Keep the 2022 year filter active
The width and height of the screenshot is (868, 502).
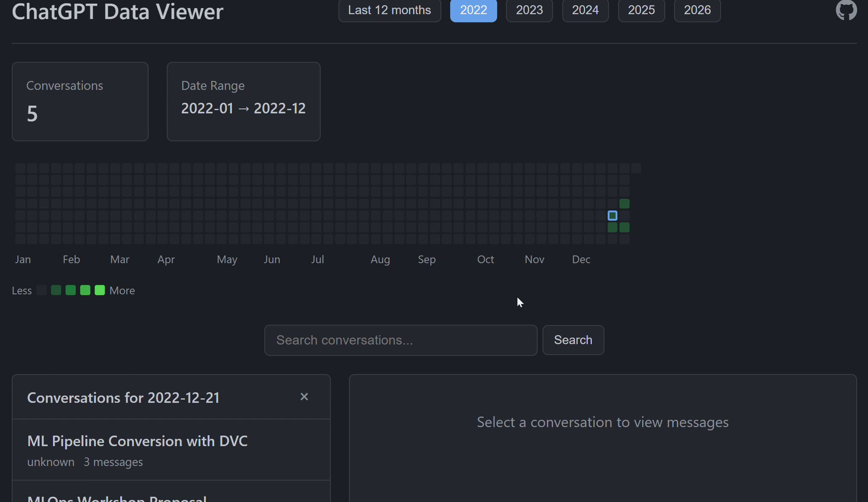click(473, 10)
